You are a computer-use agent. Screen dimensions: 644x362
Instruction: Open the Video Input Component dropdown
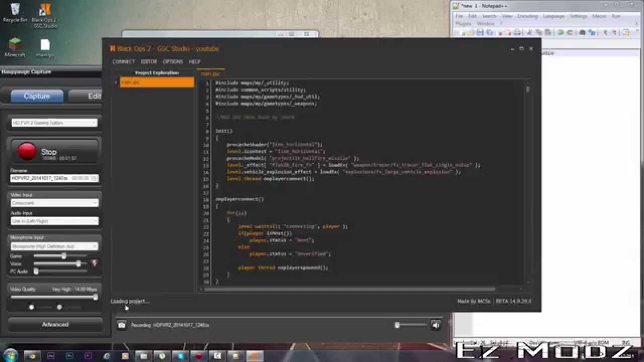tap(54, 203)
